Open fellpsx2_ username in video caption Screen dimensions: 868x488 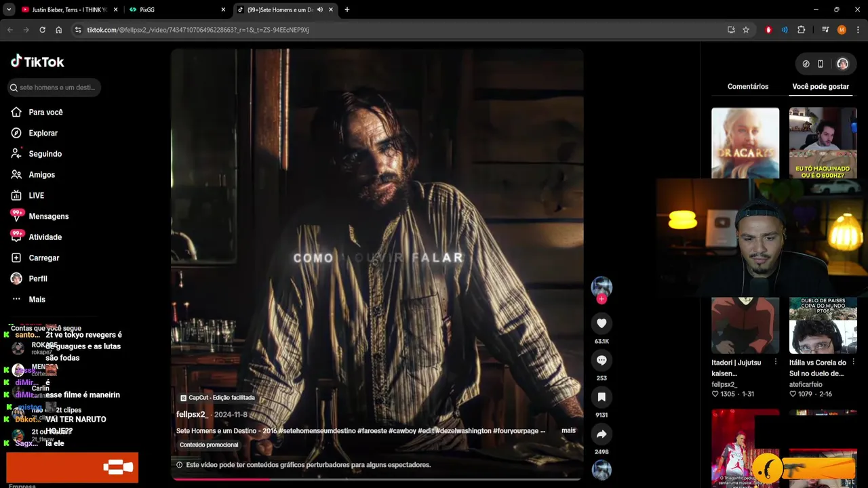192,415
